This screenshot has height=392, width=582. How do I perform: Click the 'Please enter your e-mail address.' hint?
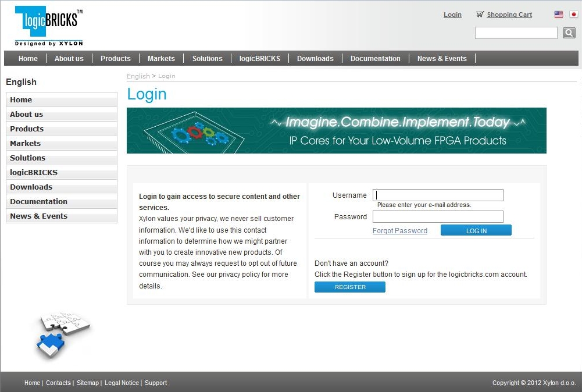[424, 205]
